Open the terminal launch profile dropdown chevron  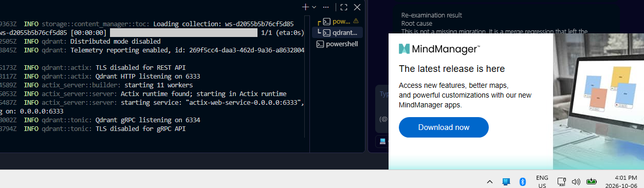314,7
